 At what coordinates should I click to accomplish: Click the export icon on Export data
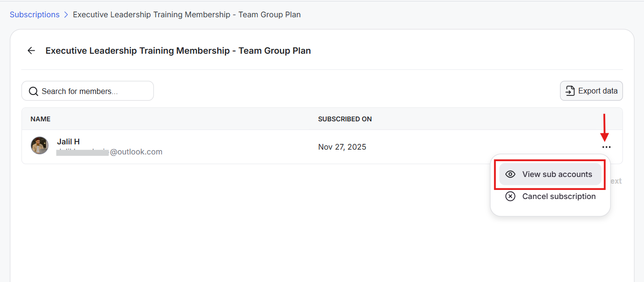(570, 91)
